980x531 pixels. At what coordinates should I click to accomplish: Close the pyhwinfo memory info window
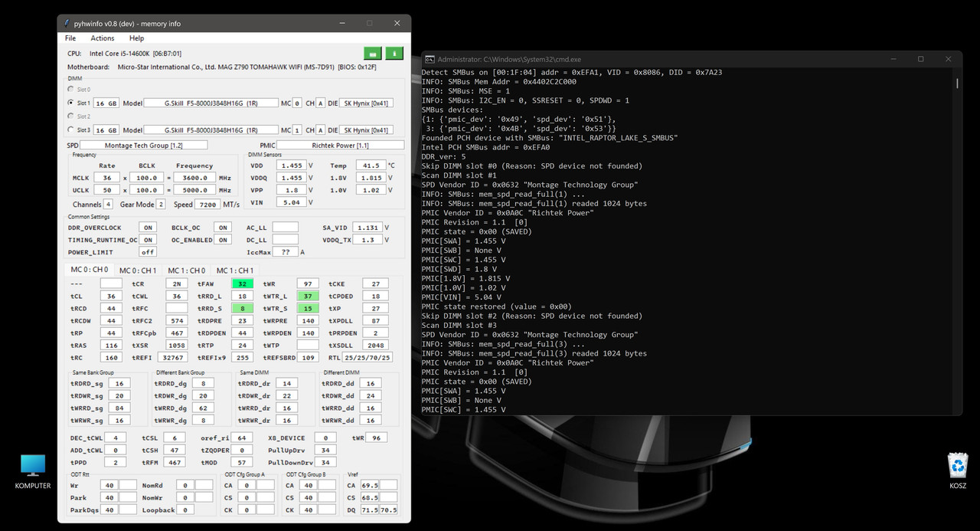397,24
